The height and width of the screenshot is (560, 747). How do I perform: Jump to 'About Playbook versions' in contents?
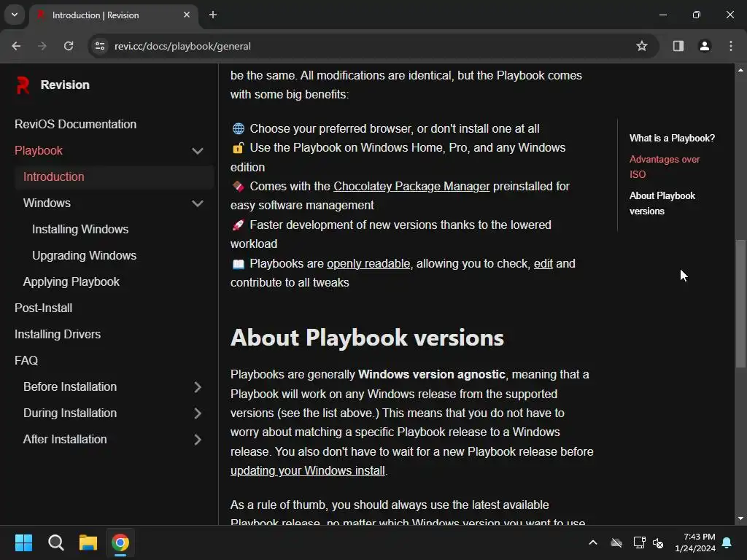[662, 203]
